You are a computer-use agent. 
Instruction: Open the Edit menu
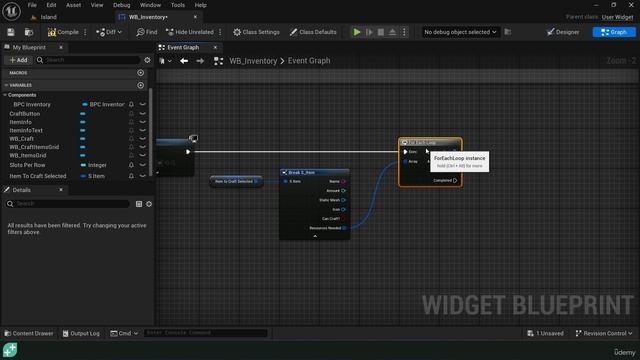pyautogui.click(x=51, y=5)
